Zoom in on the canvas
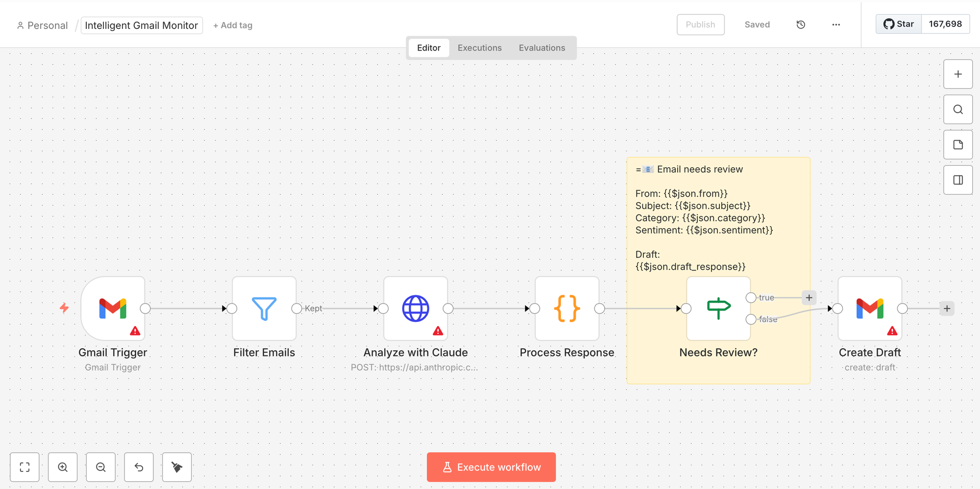The width and height of the screenshot is (980, 489). coord(63,467)
